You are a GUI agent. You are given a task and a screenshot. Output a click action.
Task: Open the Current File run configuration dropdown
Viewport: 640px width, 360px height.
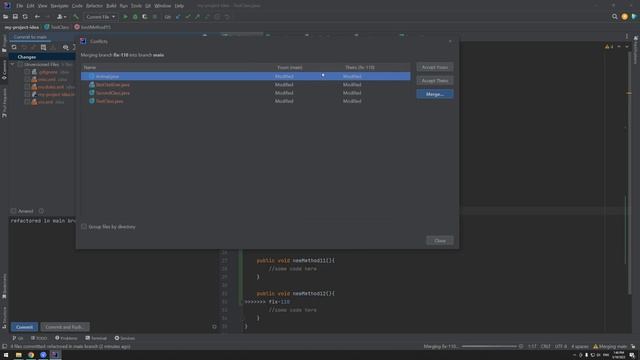pos(100,17)
